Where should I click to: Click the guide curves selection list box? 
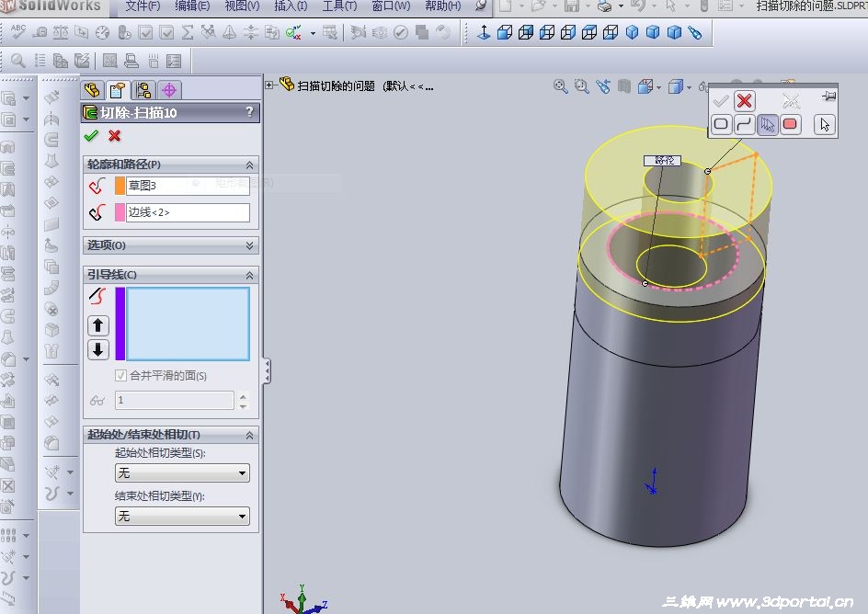[x=188, y=324]
